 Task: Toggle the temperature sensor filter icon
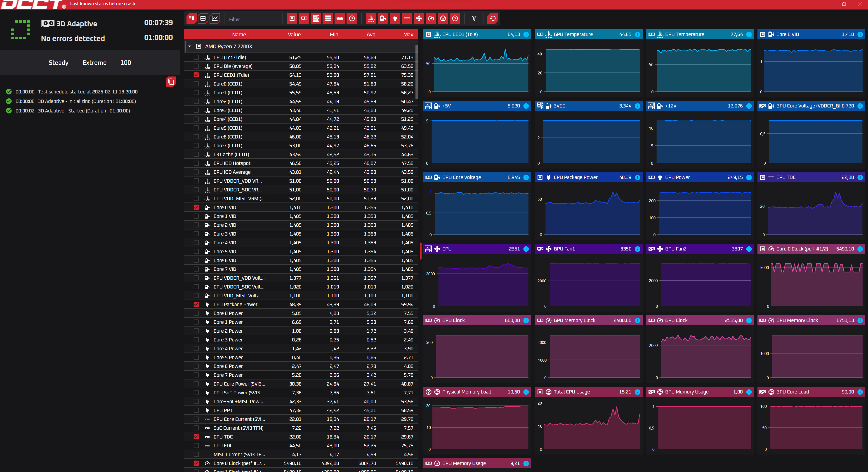click(x=371, y=19)
